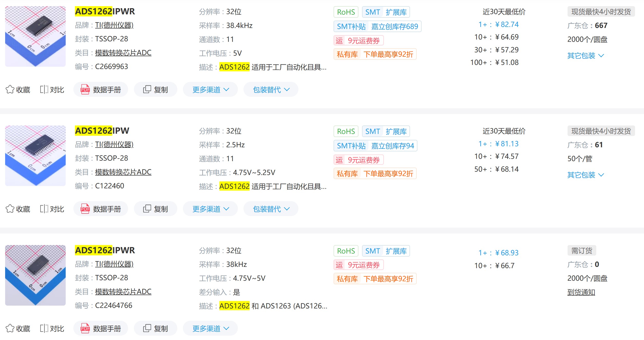
Task: View the ADS1262IPW product thumbnail image
Action: (35, 156)
